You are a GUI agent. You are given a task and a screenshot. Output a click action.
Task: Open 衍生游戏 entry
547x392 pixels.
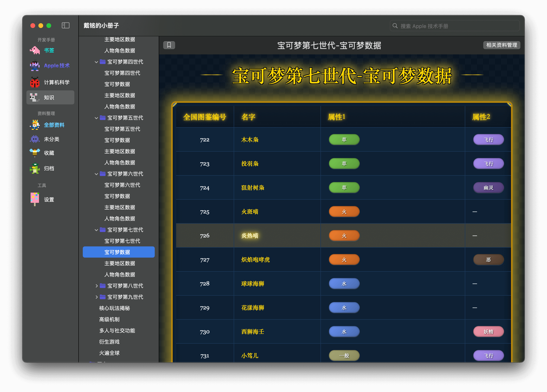coord(110,342)
